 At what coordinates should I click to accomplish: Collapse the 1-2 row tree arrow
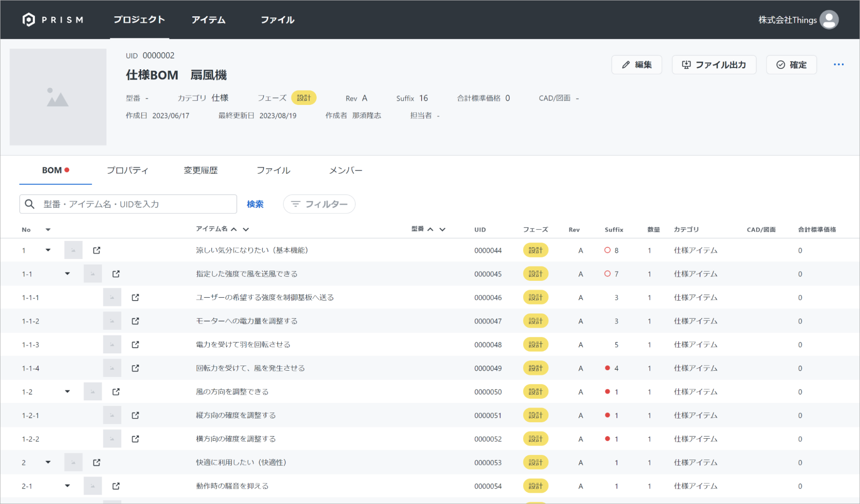coord(68,391)
